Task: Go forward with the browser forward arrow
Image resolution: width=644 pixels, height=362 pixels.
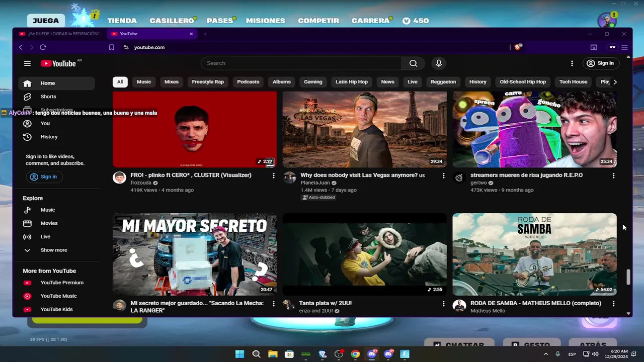Action: [x=32, y=47]
